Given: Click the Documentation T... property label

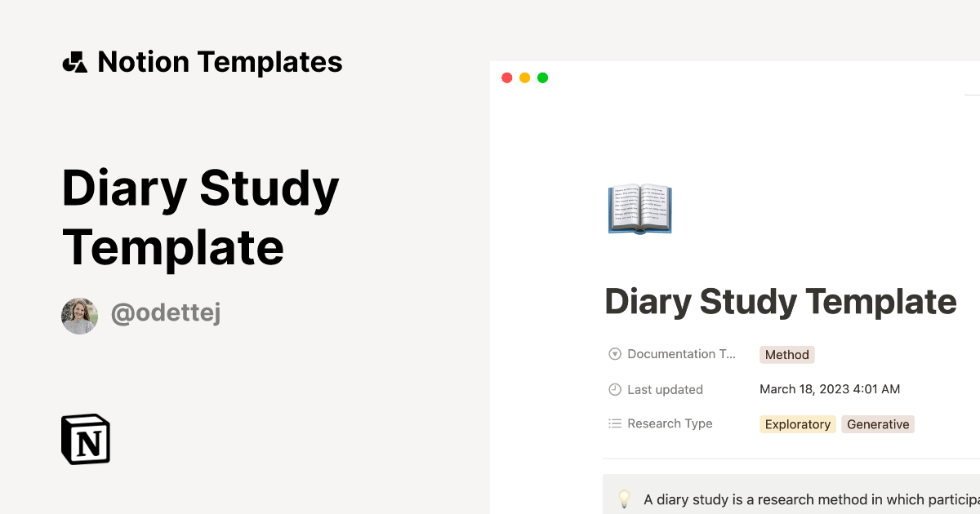Looking at the screenshot, I should tap(681, 354).
